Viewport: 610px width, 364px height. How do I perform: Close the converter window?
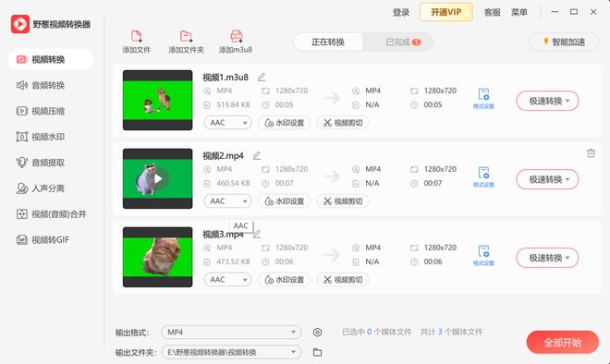point(593,12)
